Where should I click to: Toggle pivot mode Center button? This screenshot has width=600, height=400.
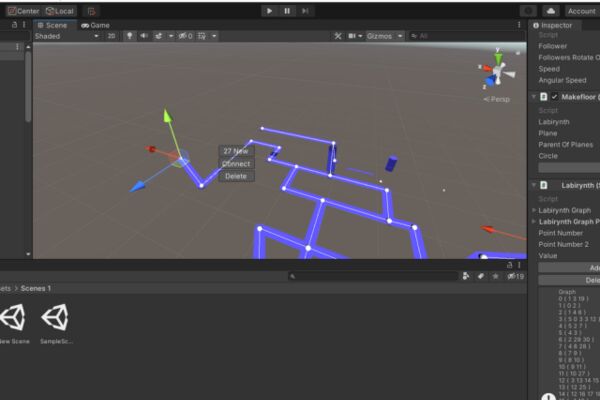(23, 11)
